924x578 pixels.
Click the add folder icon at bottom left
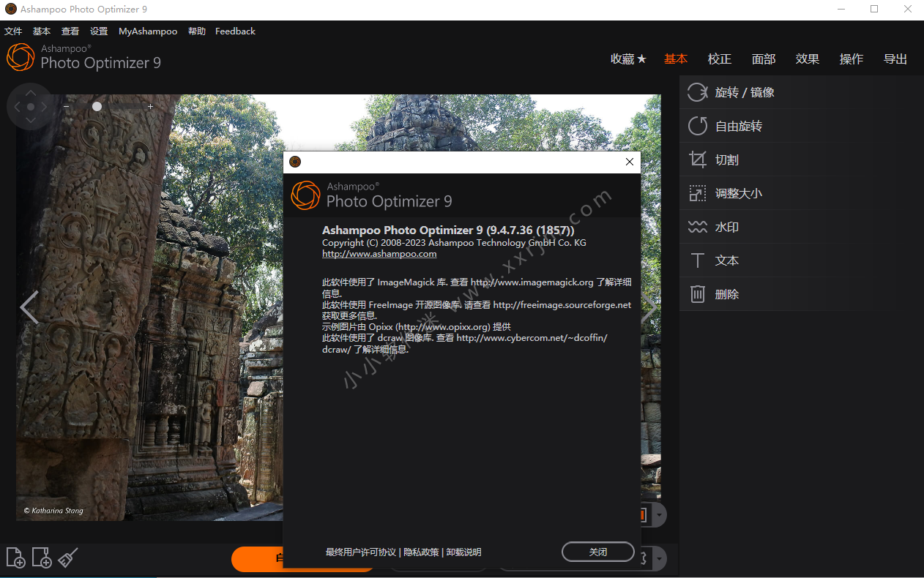(42, 558)
